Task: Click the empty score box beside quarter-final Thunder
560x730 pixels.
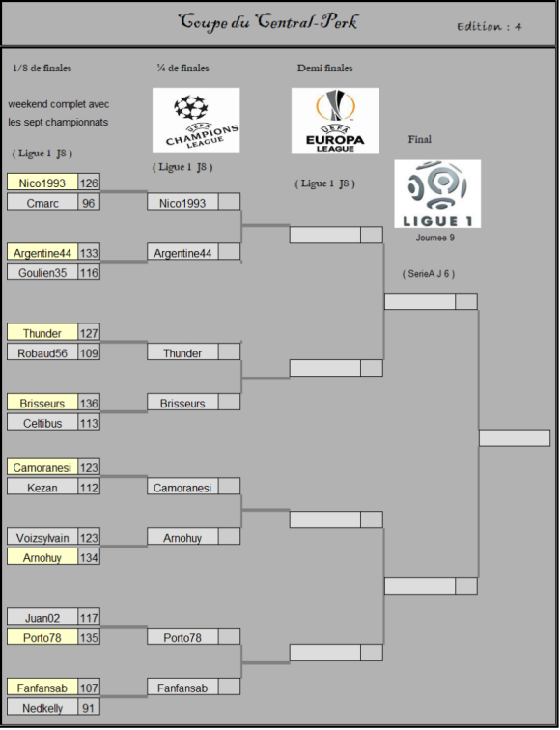Action: 229,351
